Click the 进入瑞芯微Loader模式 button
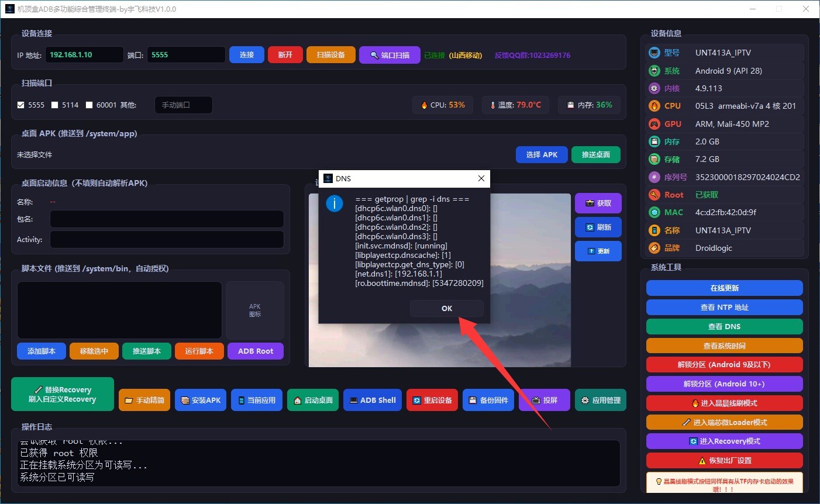Screen dimensions: 820x504 [x=725, y=422]
